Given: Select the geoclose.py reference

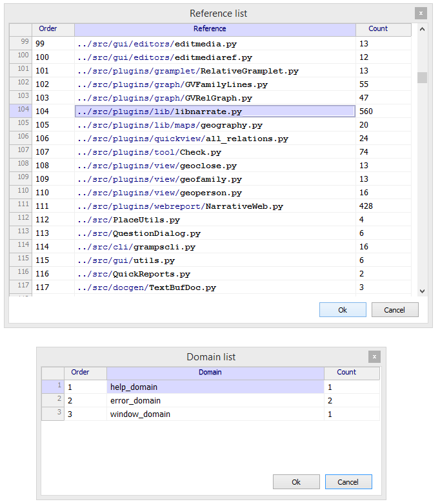Looking at the screenshot, I should coord(215,166).
